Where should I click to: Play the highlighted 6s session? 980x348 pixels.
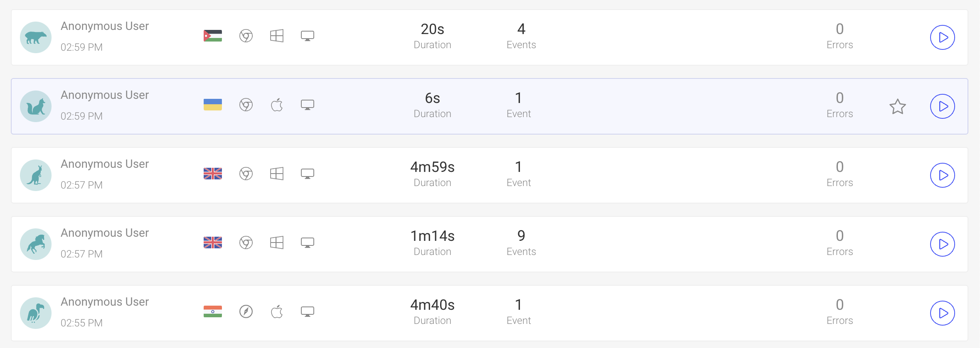[942, 106]
